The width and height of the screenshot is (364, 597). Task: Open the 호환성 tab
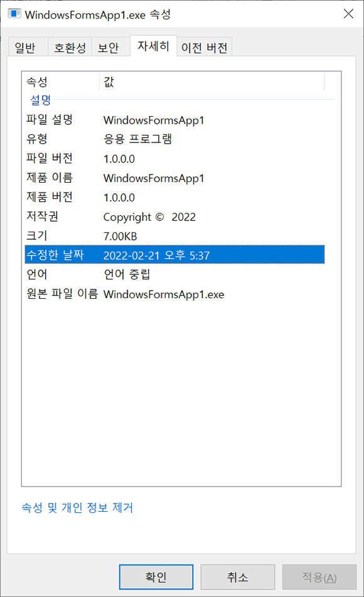[70, 48]
